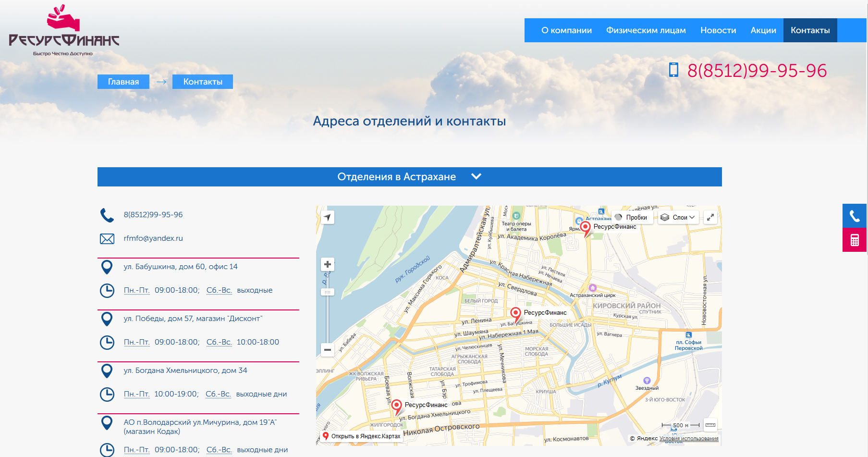
Task: Open the map in Яндекс.Картах
Action: click(362, 436)
